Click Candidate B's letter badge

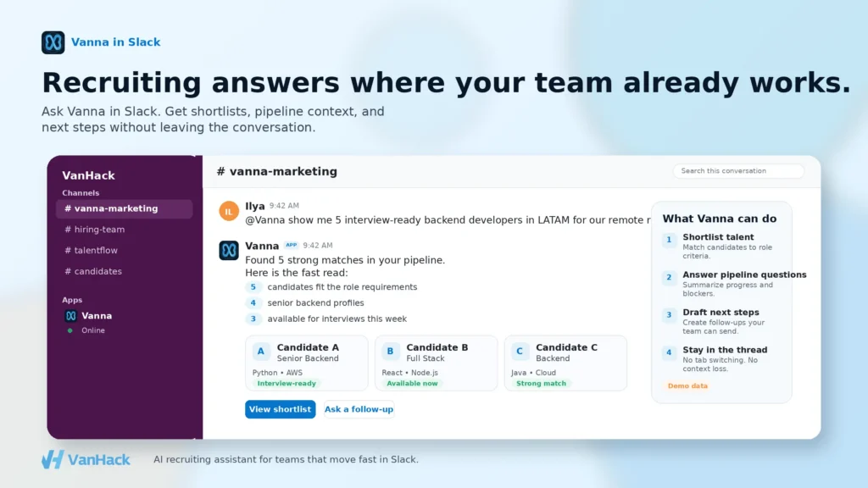(x=390, y=352)
